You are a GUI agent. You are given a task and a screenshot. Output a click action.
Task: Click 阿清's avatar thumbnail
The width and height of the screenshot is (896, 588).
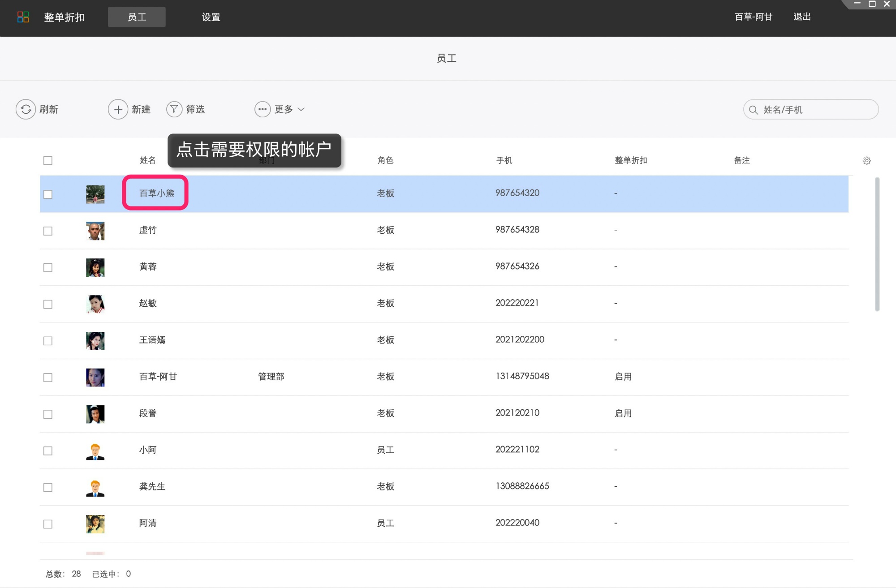point(95,524)
